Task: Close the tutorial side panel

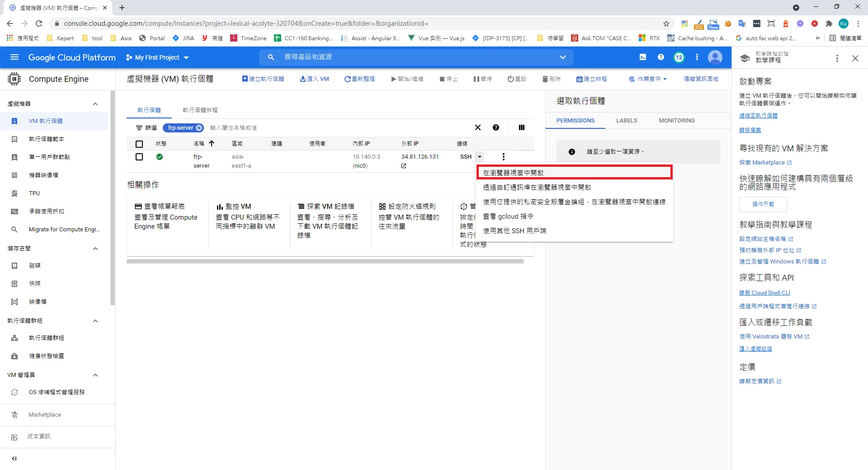Action: tap(855, 58)
